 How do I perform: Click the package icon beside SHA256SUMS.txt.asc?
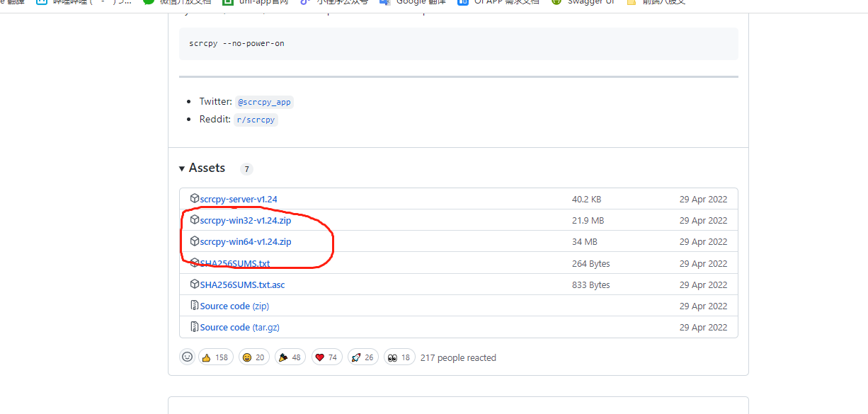195,284
